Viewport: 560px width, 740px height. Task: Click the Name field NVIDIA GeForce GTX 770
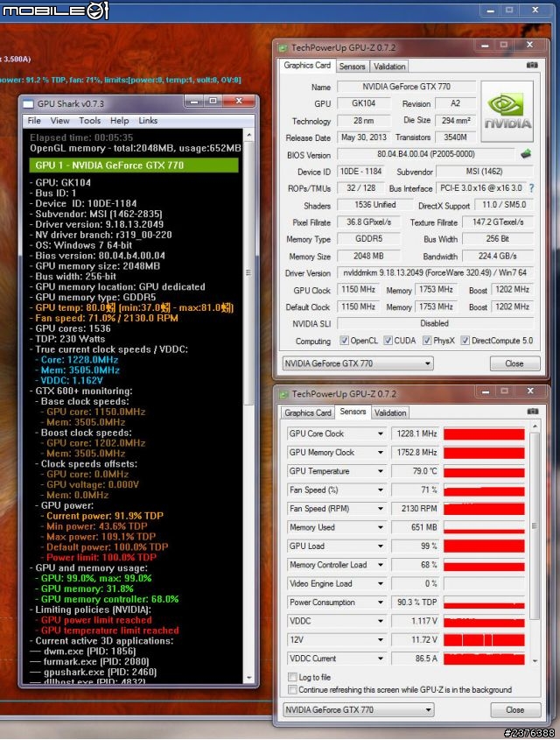tap(406, 87)
